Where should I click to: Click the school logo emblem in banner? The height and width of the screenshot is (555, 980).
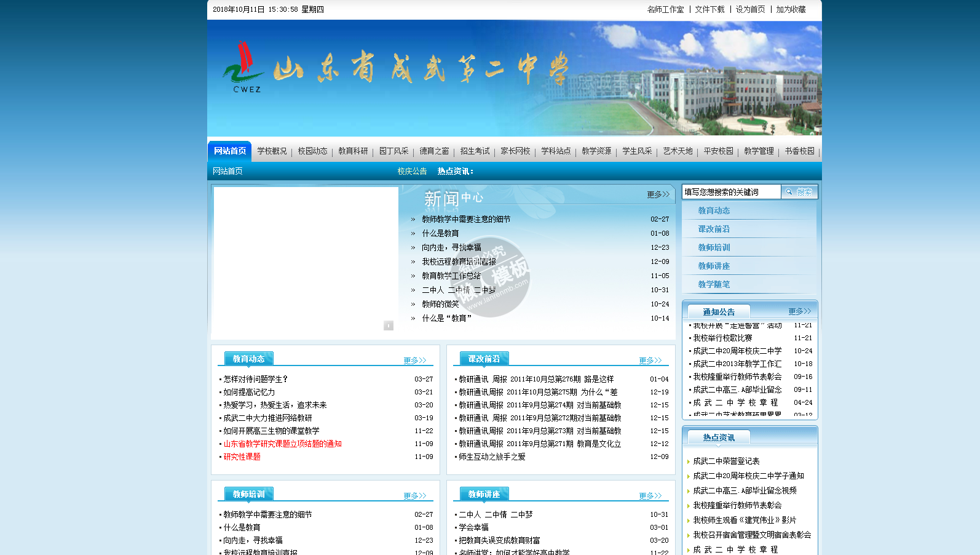tap(243, 66)
